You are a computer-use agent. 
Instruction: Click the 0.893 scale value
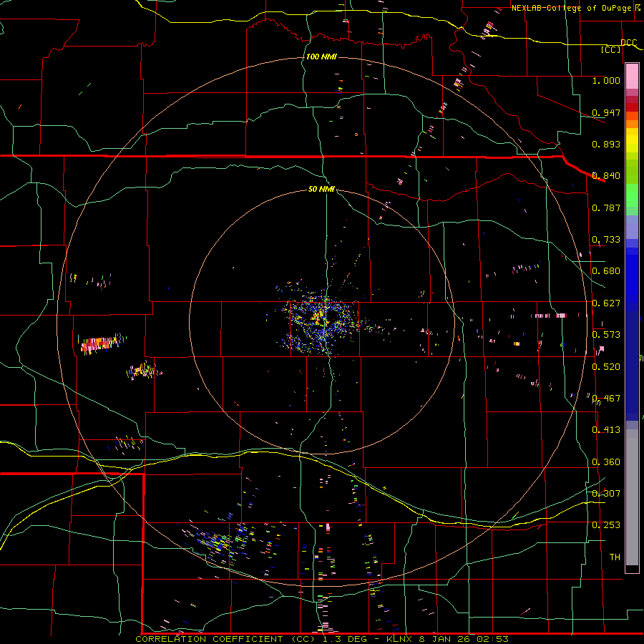pyautogui.click(x=606, y=144)
